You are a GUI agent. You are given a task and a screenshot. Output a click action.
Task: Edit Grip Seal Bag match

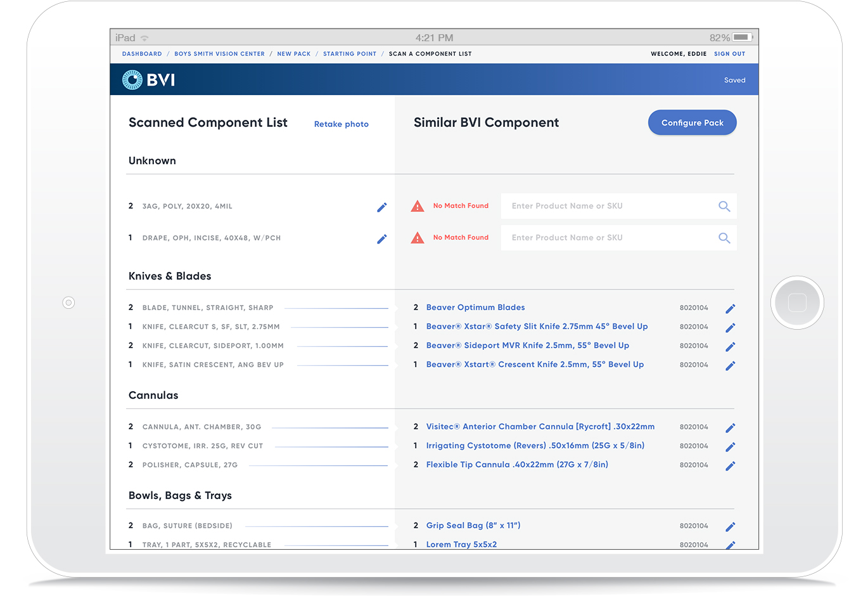(x=730, y=527)
